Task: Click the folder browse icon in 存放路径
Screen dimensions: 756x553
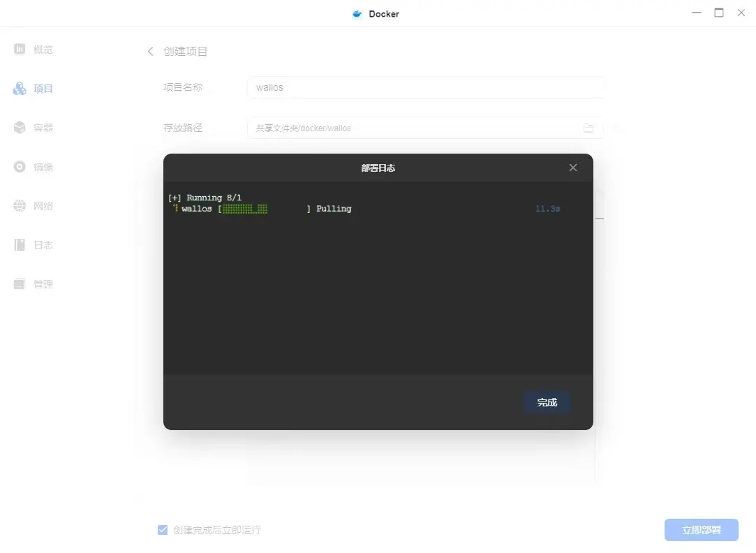Action: point(588,128)
